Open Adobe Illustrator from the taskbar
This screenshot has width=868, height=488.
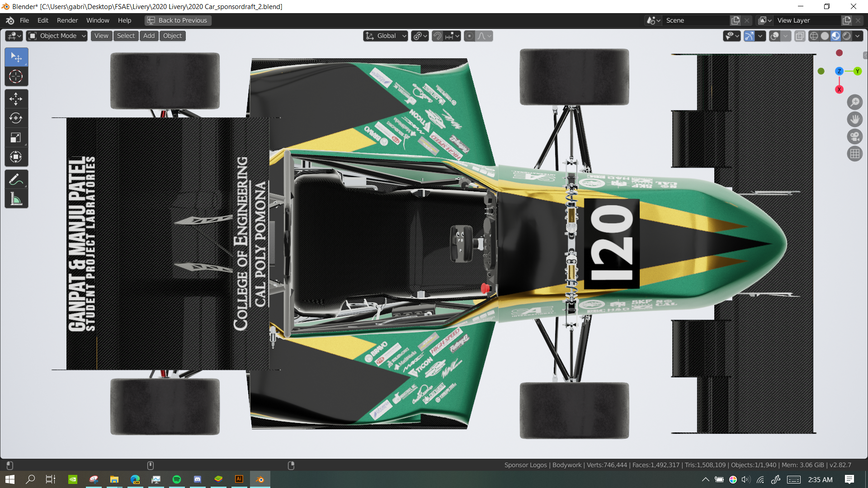[239, 479]
